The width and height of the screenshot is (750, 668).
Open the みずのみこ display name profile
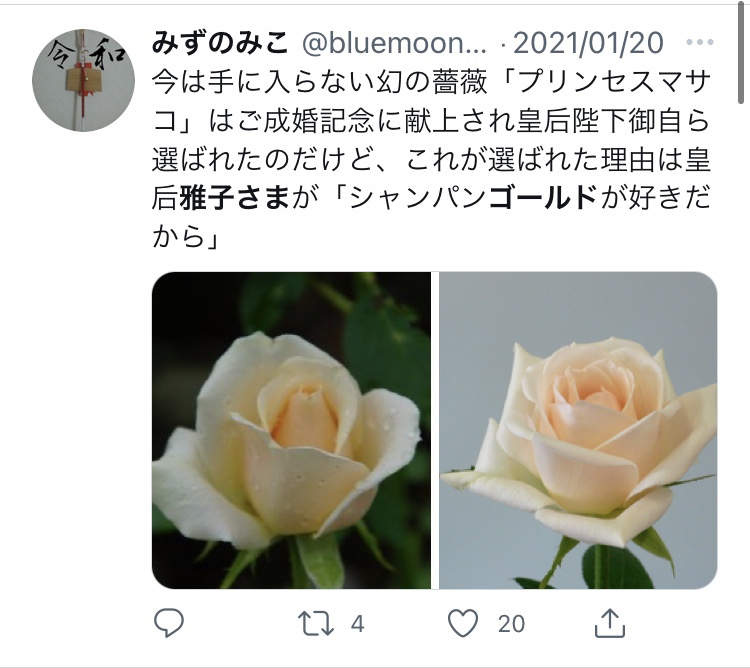click(x=220, y=43)
